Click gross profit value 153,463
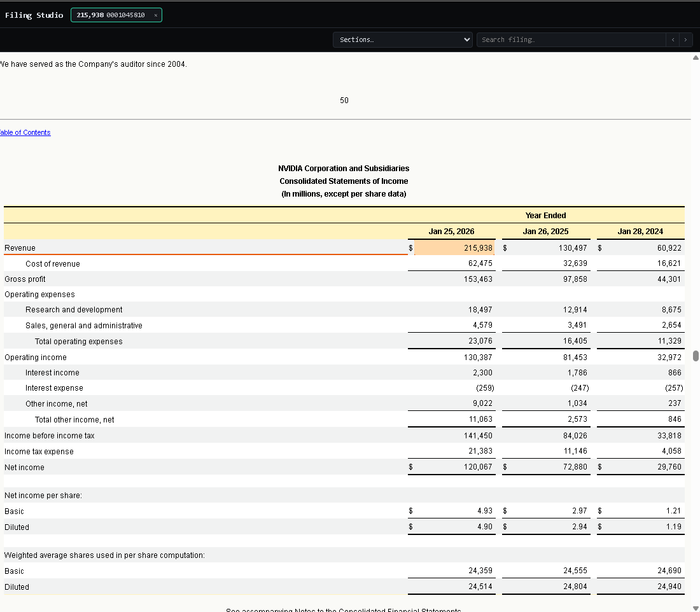The height and width of the screenshot is (612, 700). coord(478,279)
